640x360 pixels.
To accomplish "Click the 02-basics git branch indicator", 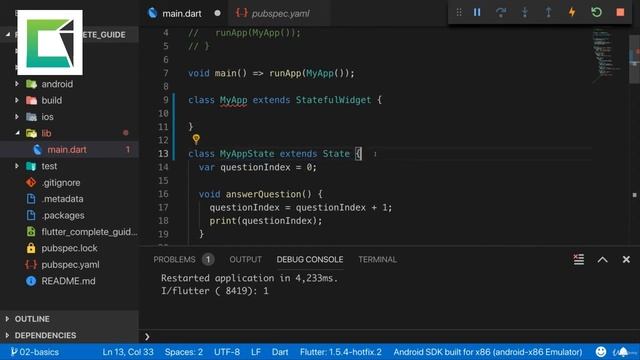I will point(35,352).
